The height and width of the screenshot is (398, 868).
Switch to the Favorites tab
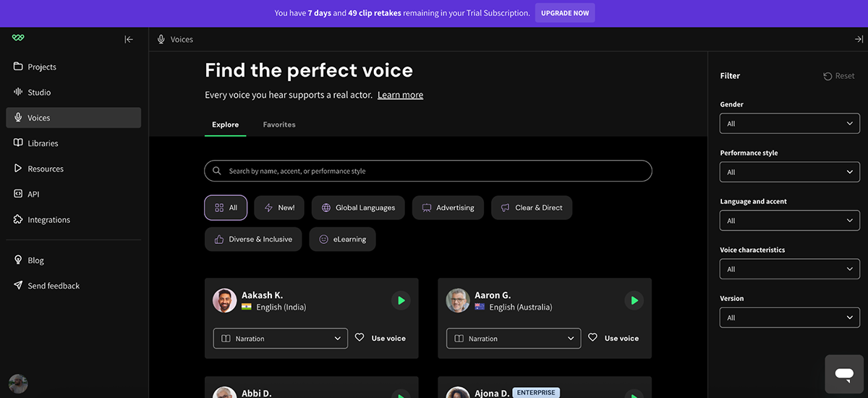(x=279, y=124)
